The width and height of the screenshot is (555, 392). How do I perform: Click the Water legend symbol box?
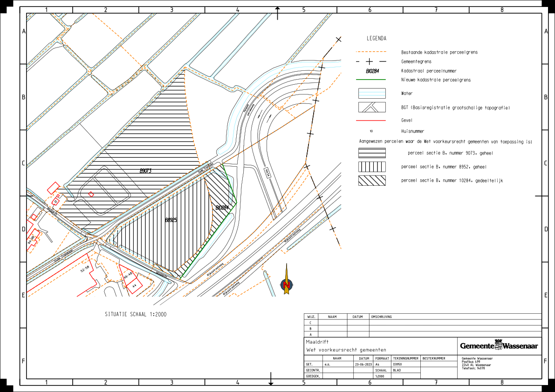[x=371, y=94]
